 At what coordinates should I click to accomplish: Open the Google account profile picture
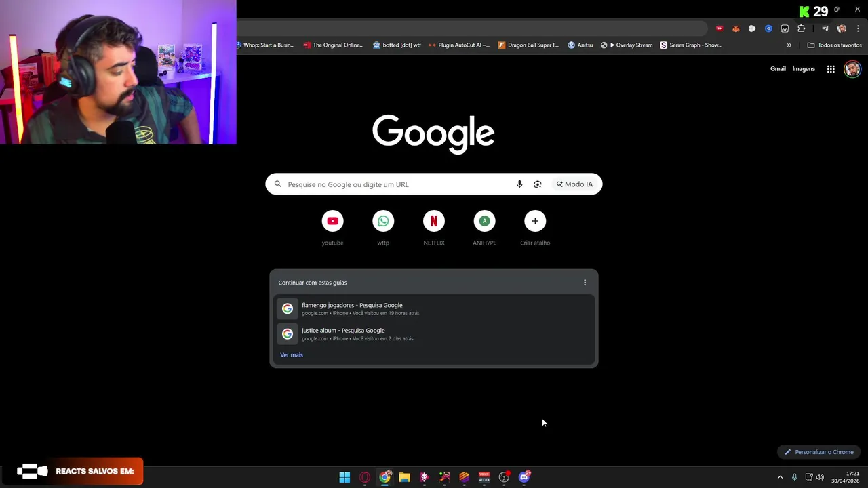point(852,69)
